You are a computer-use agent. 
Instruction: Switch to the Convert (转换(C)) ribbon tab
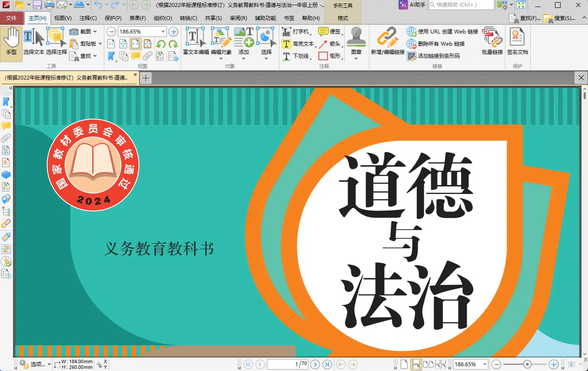(188, 18)
